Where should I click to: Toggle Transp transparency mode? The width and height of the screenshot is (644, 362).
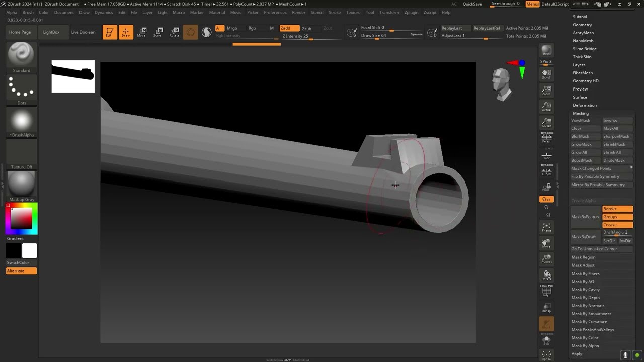pos(546,308)
